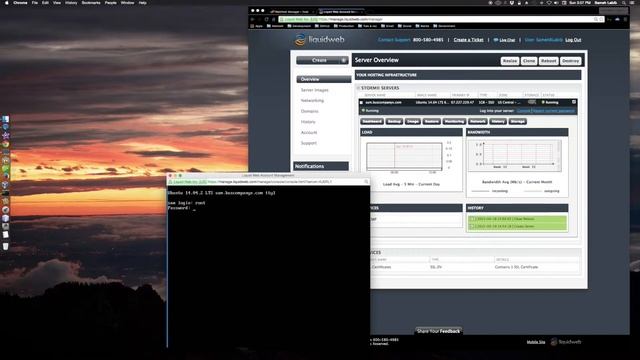Viewport: 640px width, 360px height.
Task: Click the Resize server button
Action: click(x=509, y=61)
